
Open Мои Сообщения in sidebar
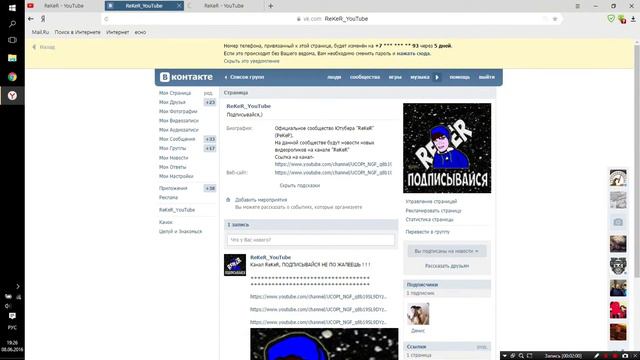tap(177, 139)
